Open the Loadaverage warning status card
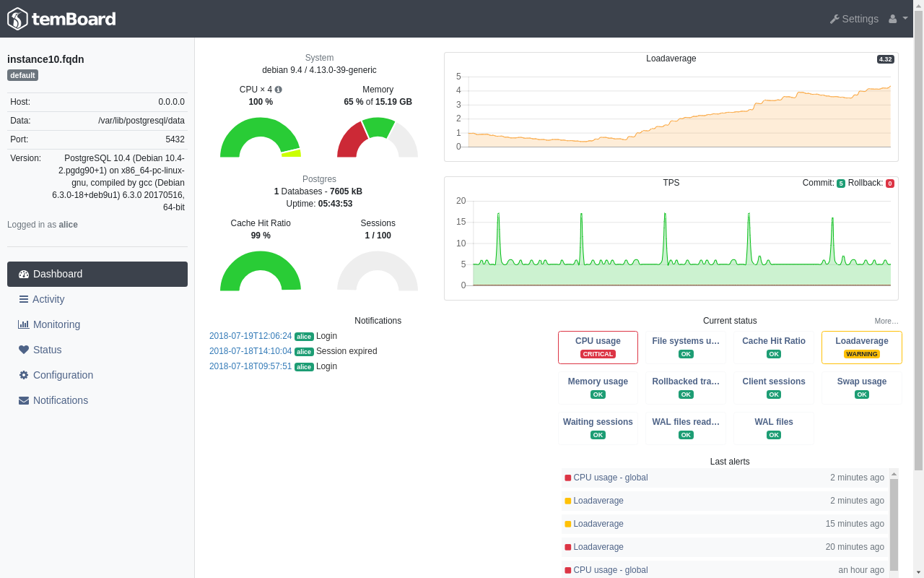The image size is (924, 578). point(862,348)
